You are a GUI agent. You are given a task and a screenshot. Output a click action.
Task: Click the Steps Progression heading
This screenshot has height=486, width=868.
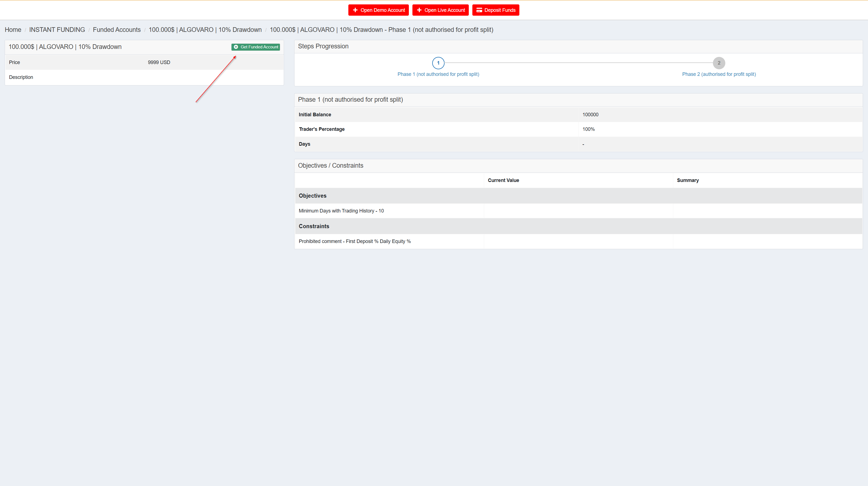[x=323, y=46]
